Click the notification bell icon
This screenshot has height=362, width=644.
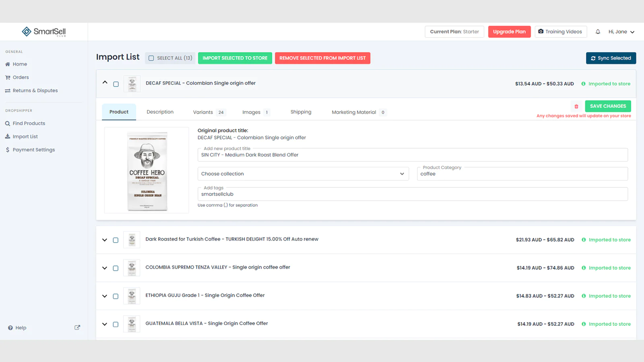tap(598, 32)
